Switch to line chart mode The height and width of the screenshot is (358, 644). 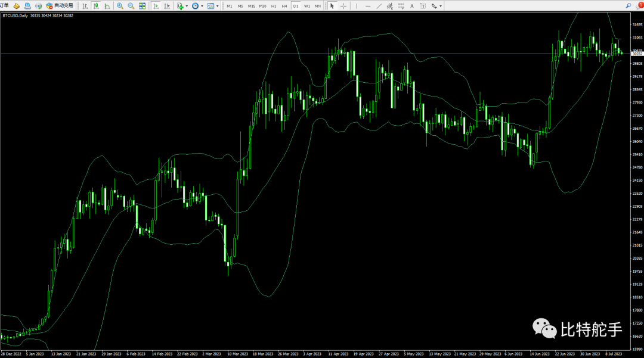point(107,6)
